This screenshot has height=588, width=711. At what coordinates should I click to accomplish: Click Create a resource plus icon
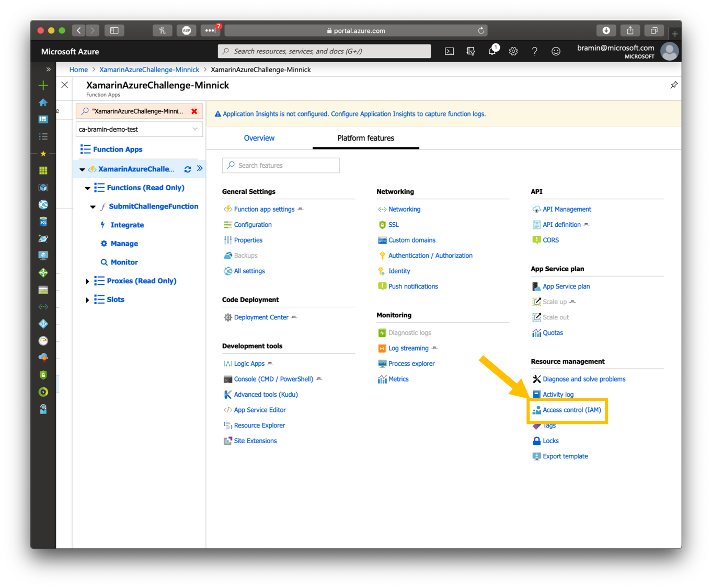coord(43,85)
